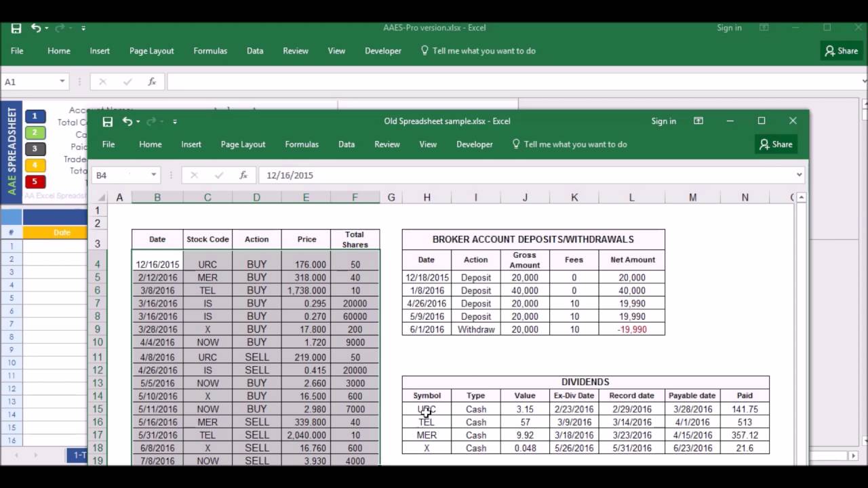
Task: Open Formulas tab in Old Spreadsheet window
Action: [302, 144]
